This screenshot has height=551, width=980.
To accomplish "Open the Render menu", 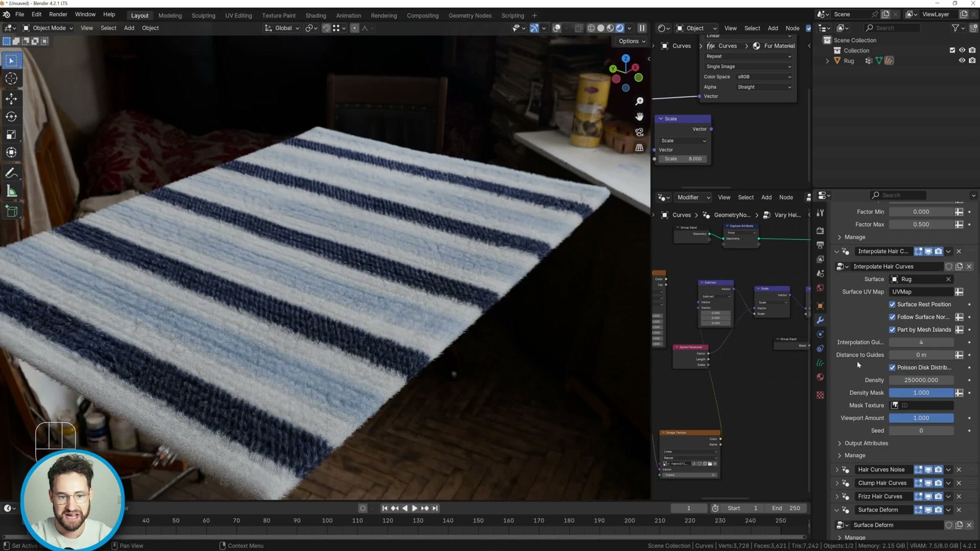I will pyautogui.click(x=58, y=15).
